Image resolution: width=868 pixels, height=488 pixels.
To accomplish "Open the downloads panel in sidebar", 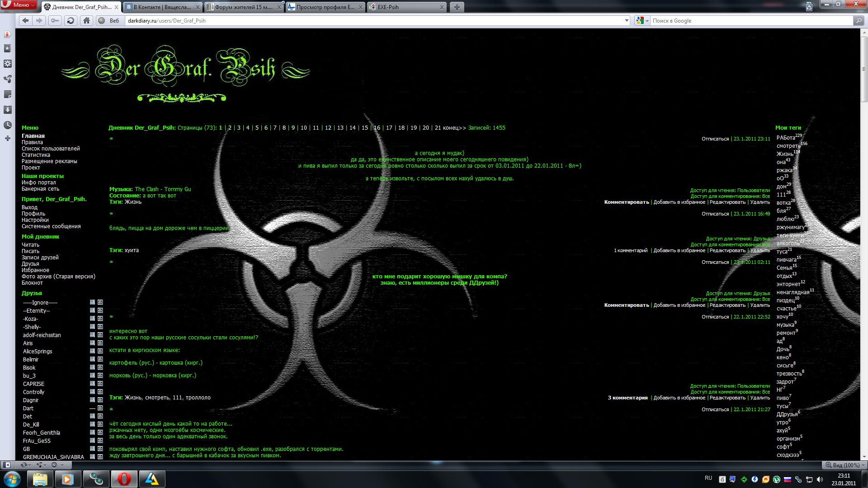I will click(x=8, y=110).
